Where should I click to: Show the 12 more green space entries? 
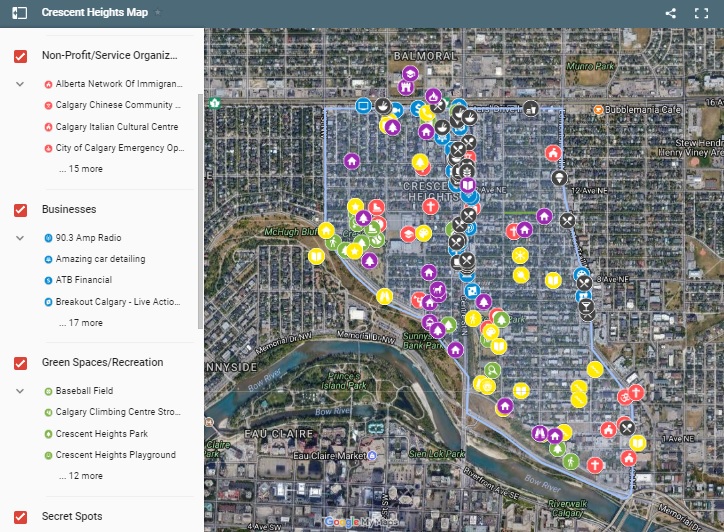coord(81,476)
